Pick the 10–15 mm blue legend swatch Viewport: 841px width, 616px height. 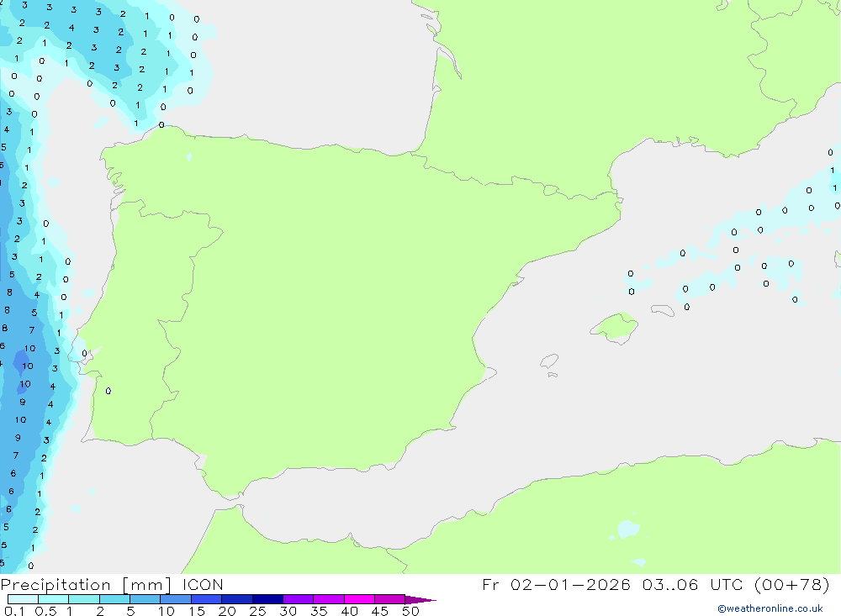pyautogui.click(x=176, y=599)
